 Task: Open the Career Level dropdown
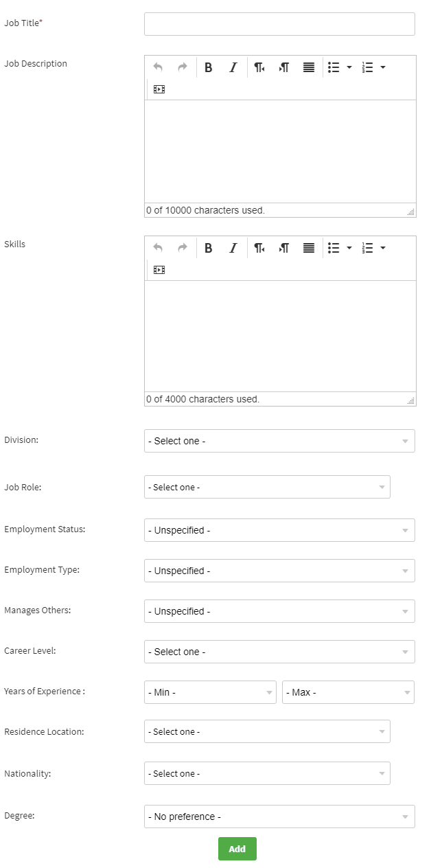(x=279, y=652)
